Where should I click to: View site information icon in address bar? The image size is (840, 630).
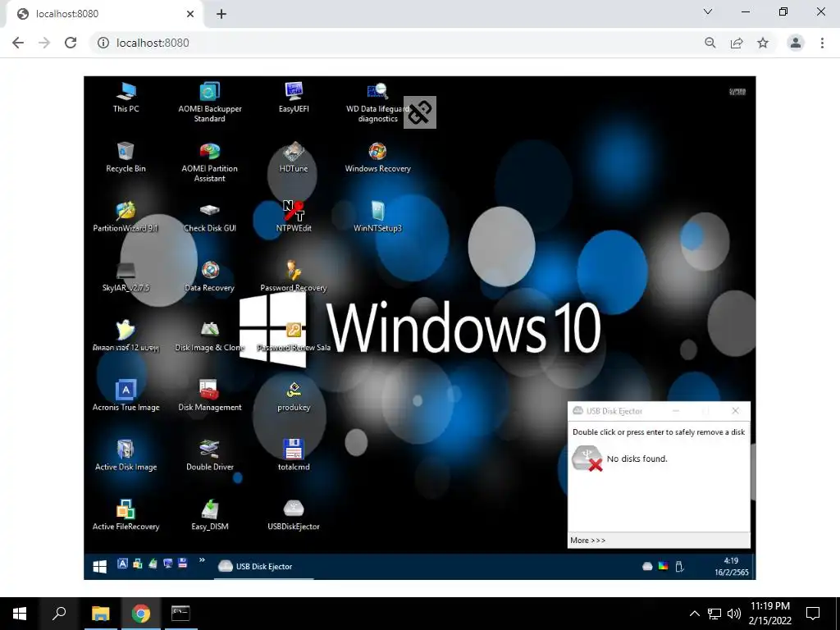coord(103,43)
